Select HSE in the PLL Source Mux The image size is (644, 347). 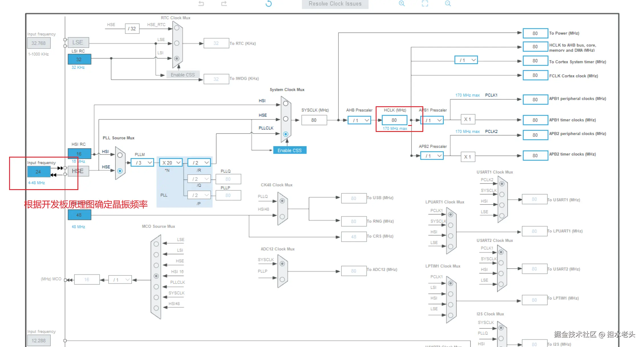pos(120,171)
